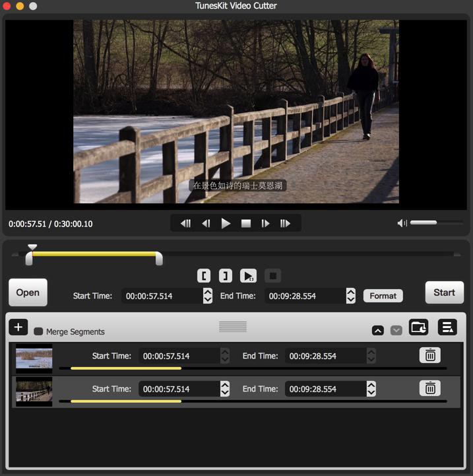Step back one frame icon
Screen dimensions: 473x476
click(206, 223)
